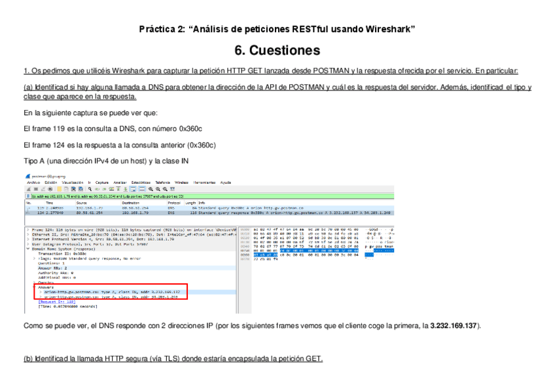Select the Additional RRs: 0 line

[57, 277]
